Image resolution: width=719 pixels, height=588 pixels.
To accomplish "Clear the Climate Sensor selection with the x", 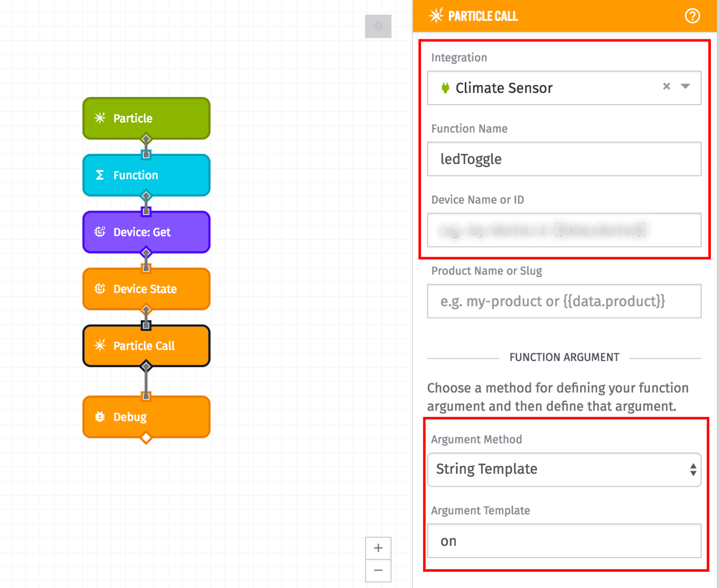I will [x=666, y=86].
